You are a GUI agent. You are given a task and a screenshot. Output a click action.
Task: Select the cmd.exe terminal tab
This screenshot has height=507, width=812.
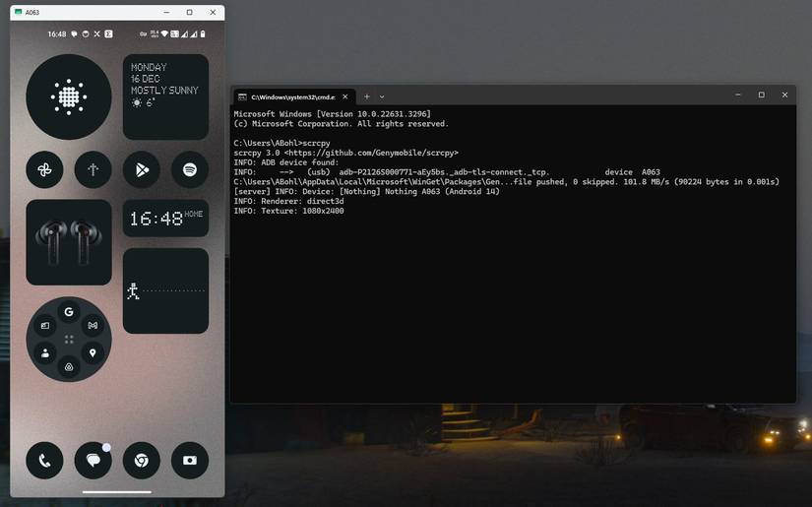pos(289,96)
